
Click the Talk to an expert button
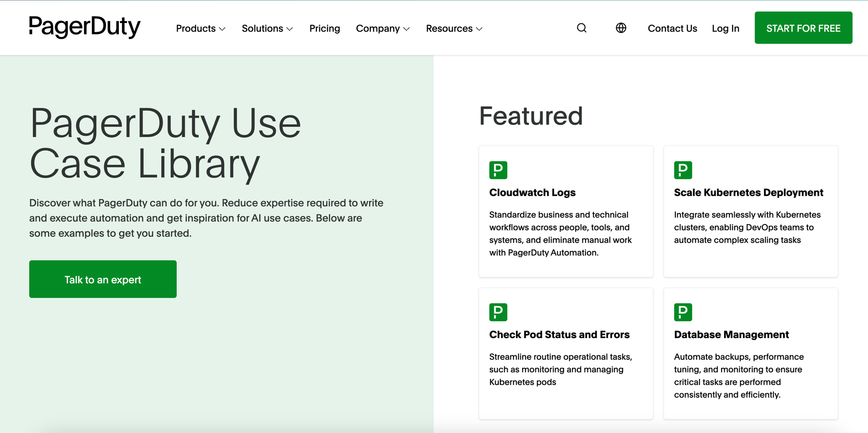(103, 279)
